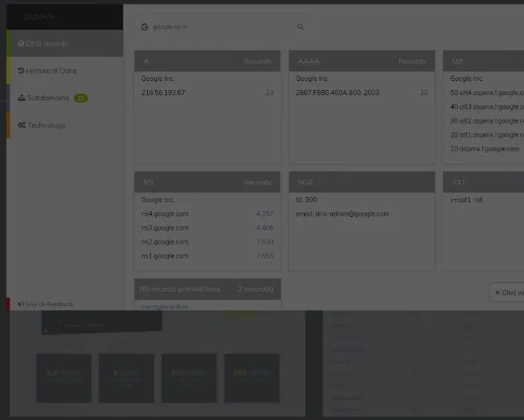
Task: Click the Google logo in search field
Action: pyautogui.click(x=144, y=27)
